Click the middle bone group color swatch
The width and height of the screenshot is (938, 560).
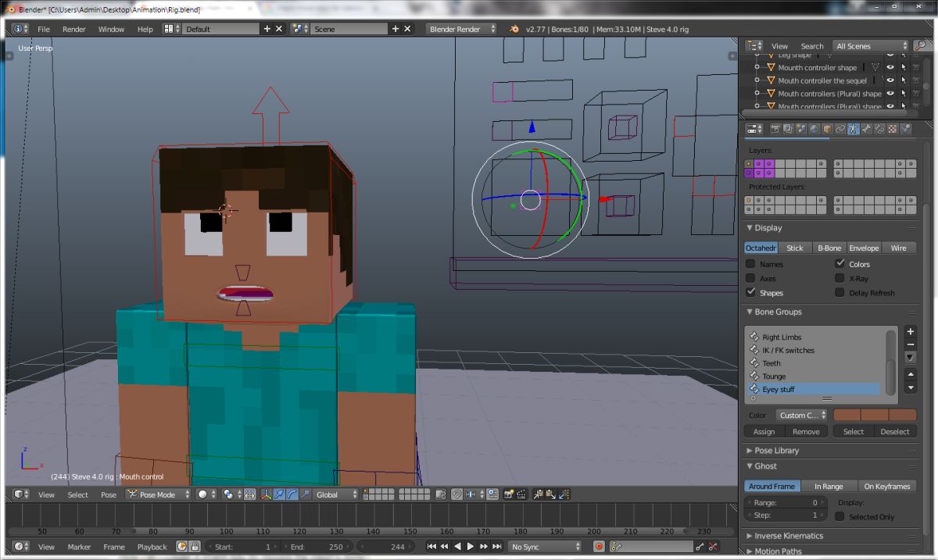(875, 415)
